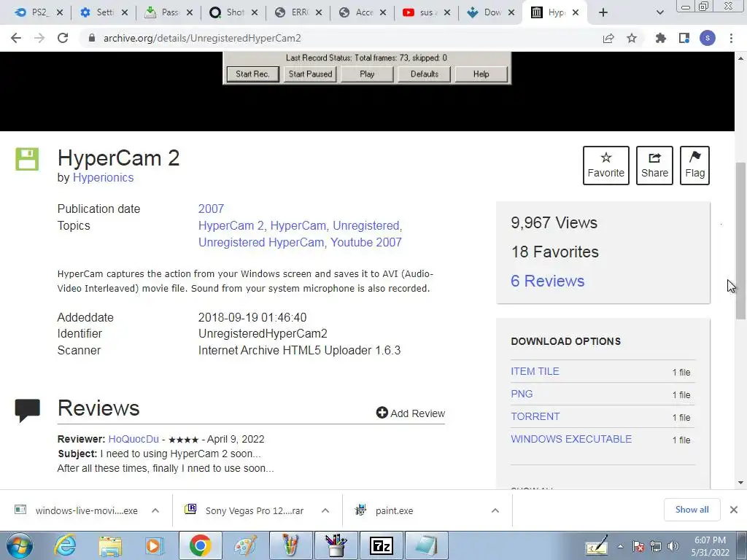Switch to the PS2 tab

(x=38, y=12)
